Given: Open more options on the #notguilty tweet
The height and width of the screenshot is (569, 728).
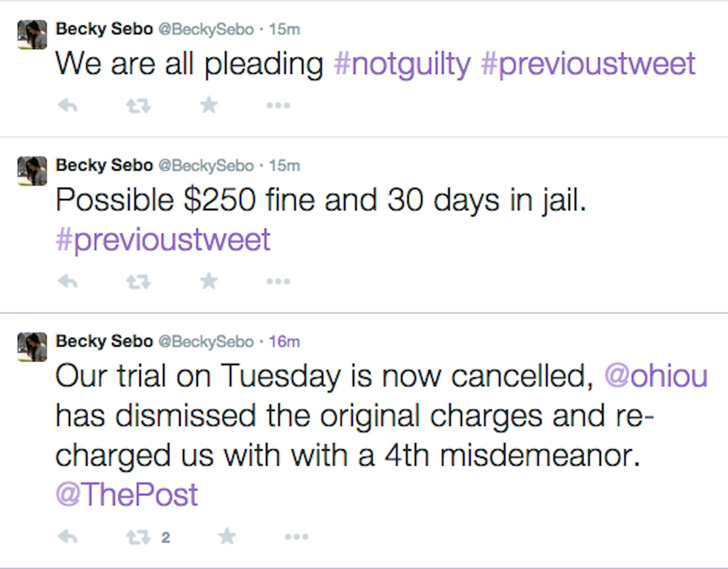Looking at the screenshot, I should tap(278, 106).
